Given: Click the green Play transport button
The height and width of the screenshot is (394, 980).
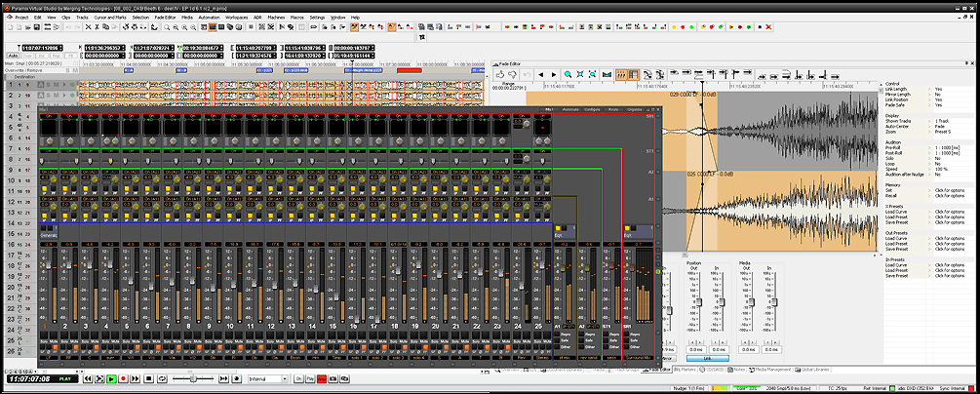Looking at the screenshot, I should (111, 378).
